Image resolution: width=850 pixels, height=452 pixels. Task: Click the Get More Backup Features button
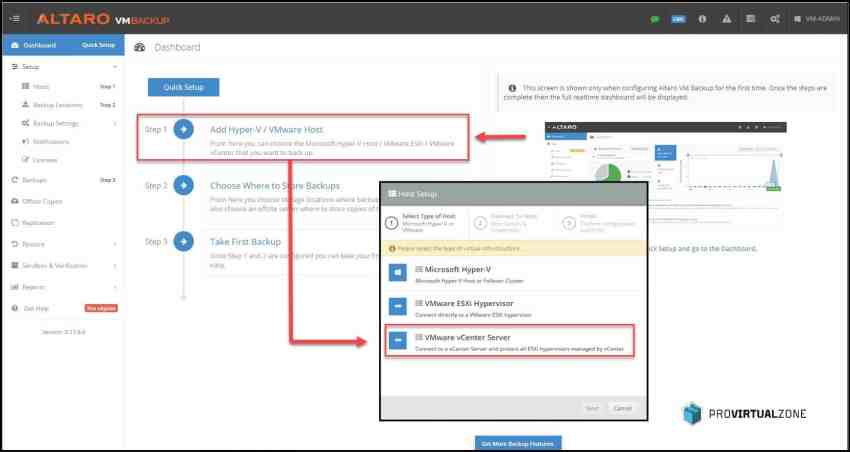(x=518, y=443)
